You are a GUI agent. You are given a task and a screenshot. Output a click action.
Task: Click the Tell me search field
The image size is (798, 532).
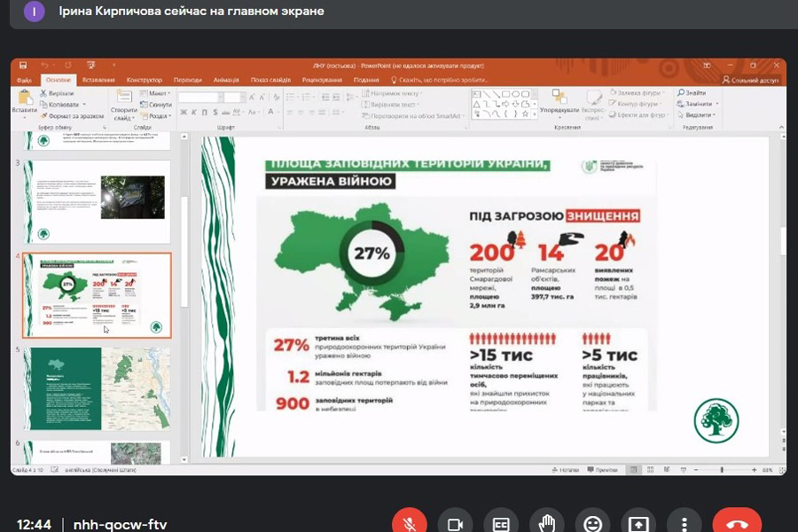coord(439,80)
